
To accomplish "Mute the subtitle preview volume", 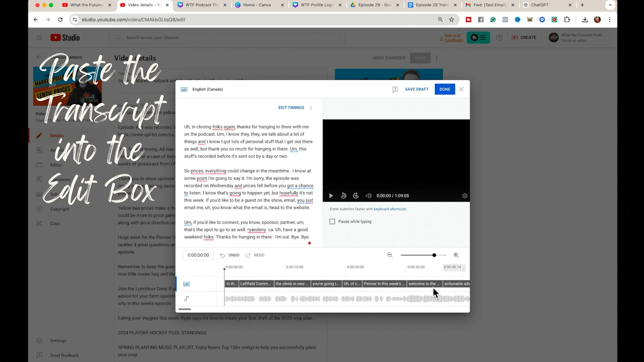I will (369, 196).
